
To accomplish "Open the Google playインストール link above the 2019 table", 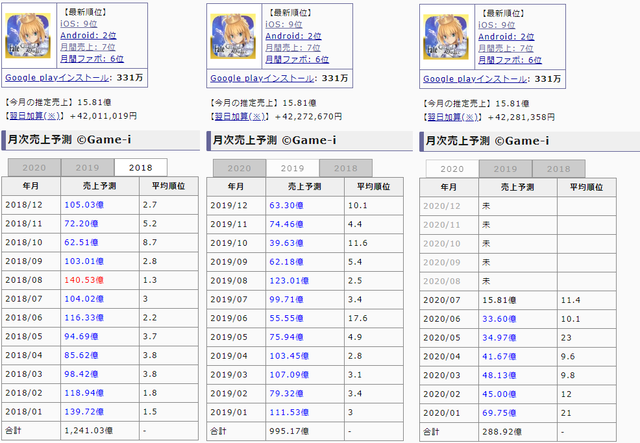I will pyautogui.click(x=262, y=78).
